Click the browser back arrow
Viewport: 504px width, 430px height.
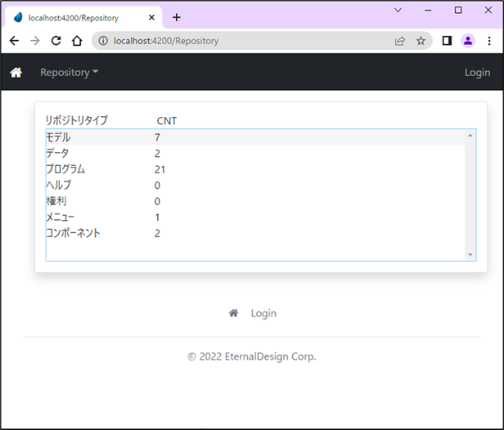click(x=14, y=40)
